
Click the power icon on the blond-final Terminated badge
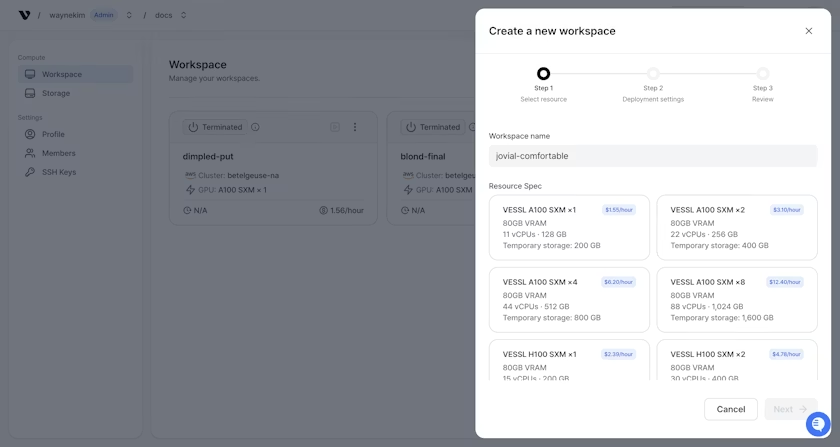point(411,127)
